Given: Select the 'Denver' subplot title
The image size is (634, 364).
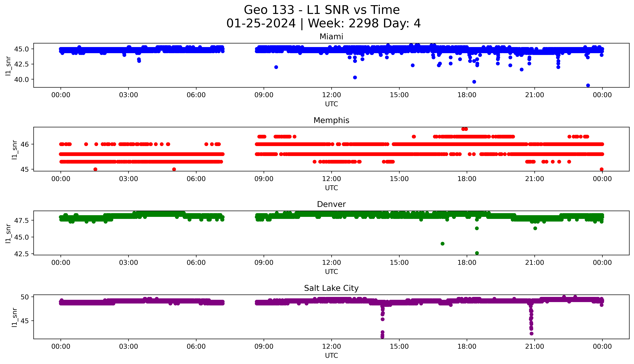Looking at the screenshot, I should (x=331, y=204).
